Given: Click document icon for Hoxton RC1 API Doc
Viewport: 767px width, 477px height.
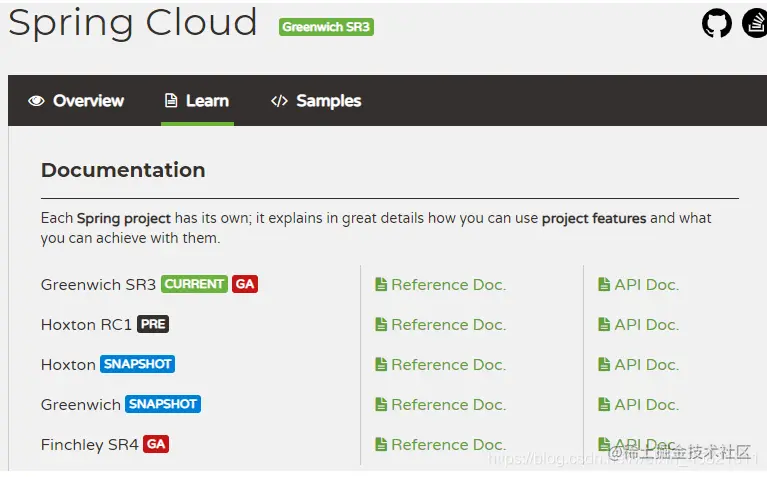Looking at the screenshot, I should (604, 325).
